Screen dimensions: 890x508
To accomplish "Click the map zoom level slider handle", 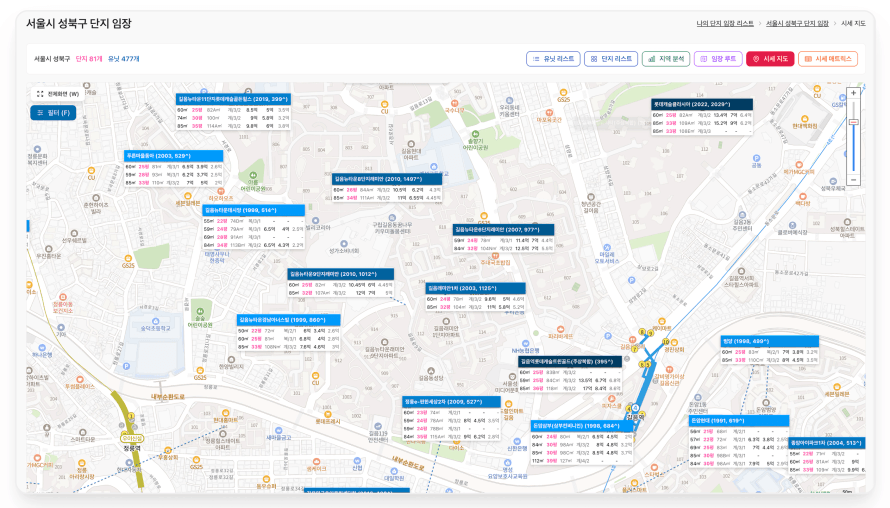I will click(853, 122).
